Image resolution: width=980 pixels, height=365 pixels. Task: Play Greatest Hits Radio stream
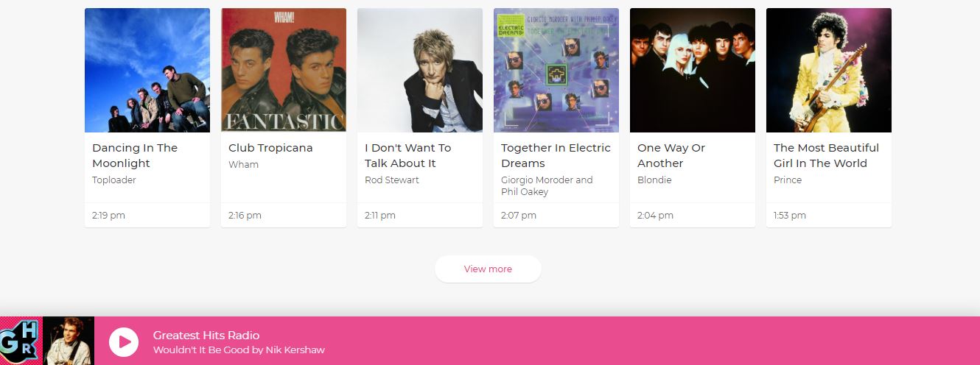click(x=124, y=342)
